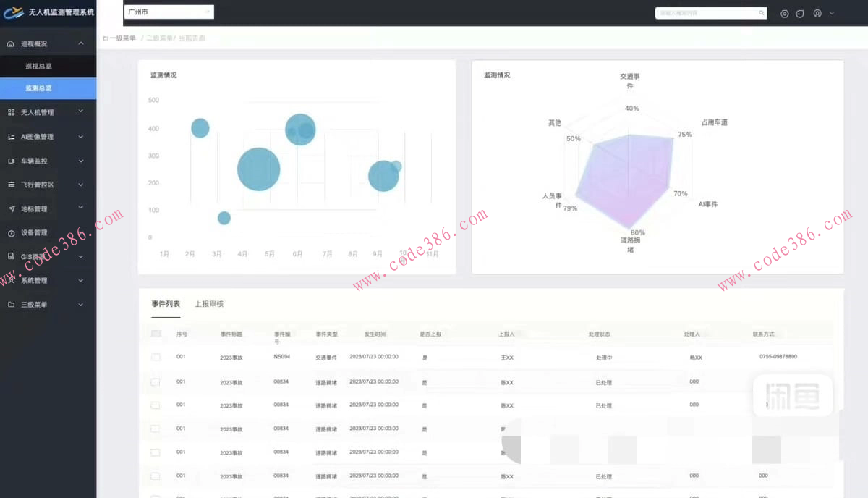Click the list icon beside AI图像管理
Screen dimensions: 868x498
pyautogui.click(x=11, y=137)
